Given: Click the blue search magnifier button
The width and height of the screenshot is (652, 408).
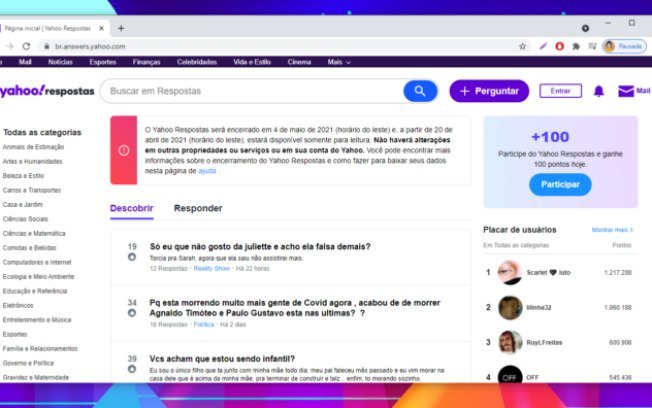Looking at the screenshot, I should pyautogui.click(x=420, y=91).
